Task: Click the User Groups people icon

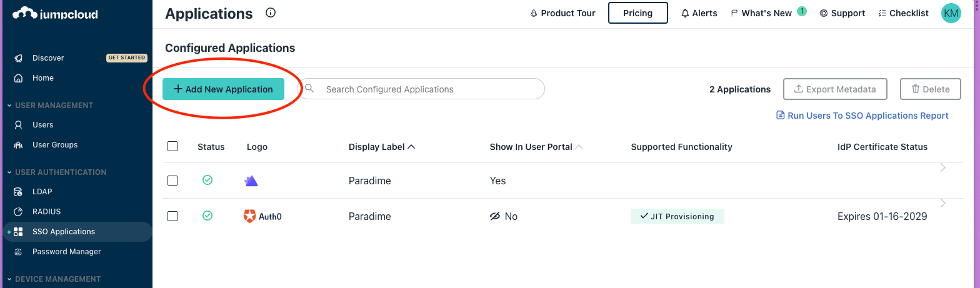Action: click(18, 145)
